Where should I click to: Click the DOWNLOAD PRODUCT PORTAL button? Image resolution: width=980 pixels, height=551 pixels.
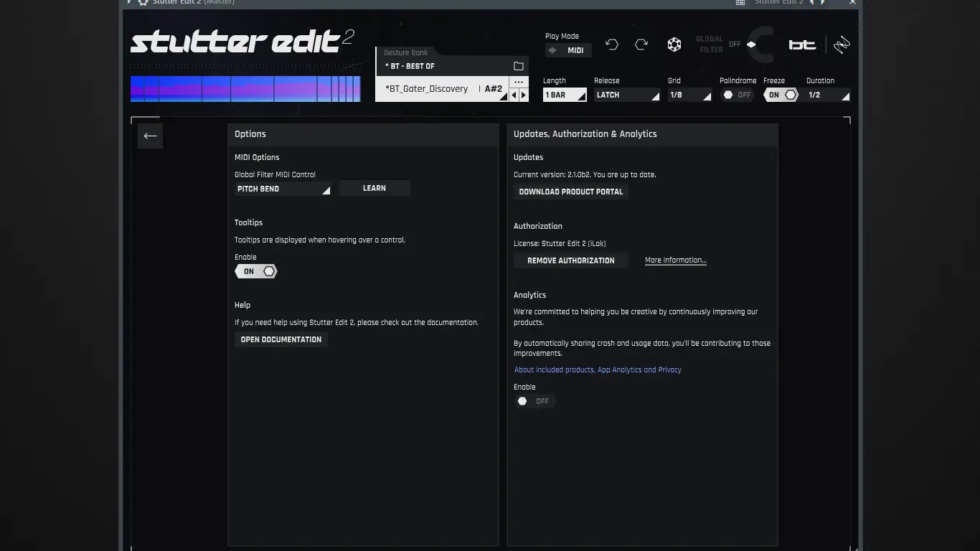point(571,192)
